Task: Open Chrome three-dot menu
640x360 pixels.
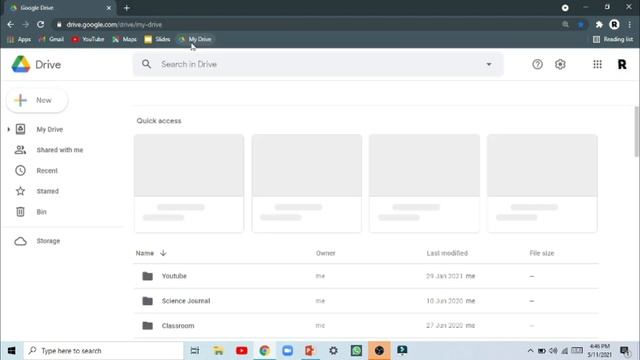Action: (x=630, y=24)
